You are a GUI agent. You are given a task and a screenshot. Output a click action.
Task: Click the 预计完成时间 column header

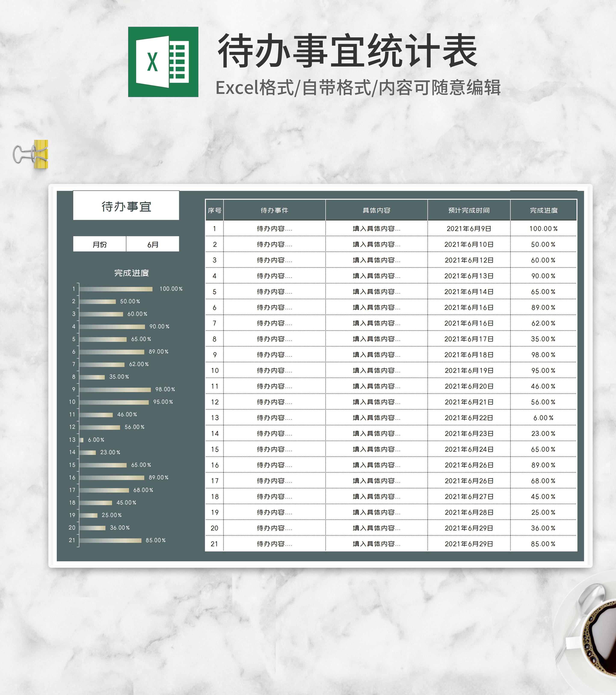coord(469,210)
